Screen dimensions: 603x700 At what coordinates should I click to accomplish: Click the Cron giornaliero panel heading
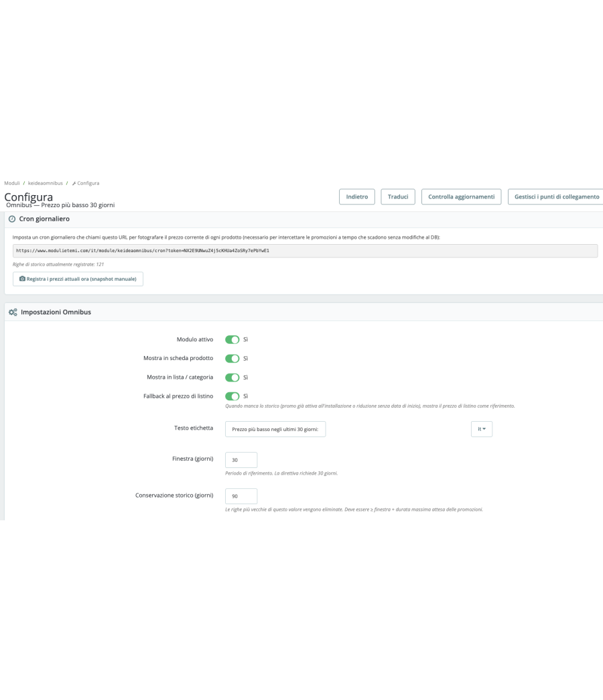(x=44, y=219)
